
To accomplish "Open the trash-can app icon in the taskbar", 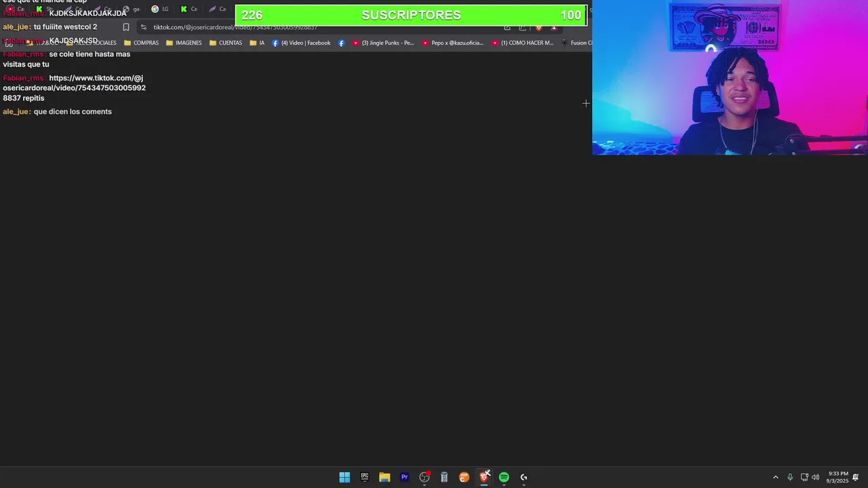I will (x=444, y=477).
